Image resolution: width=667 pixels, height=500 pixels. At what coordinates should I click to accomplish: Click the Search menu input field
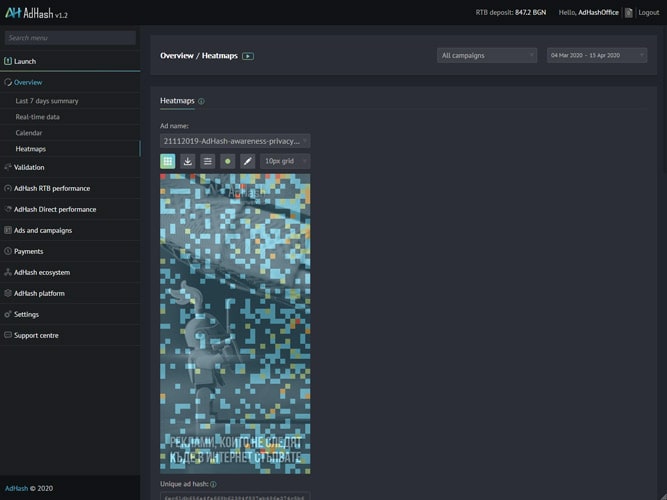point(70,38)
